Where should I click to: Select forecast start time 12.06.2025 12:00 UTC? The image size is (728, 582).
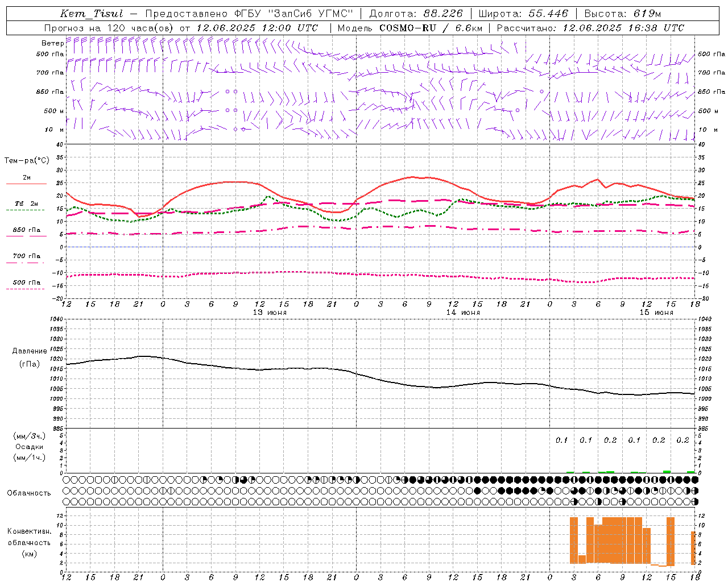coord(257,28)
